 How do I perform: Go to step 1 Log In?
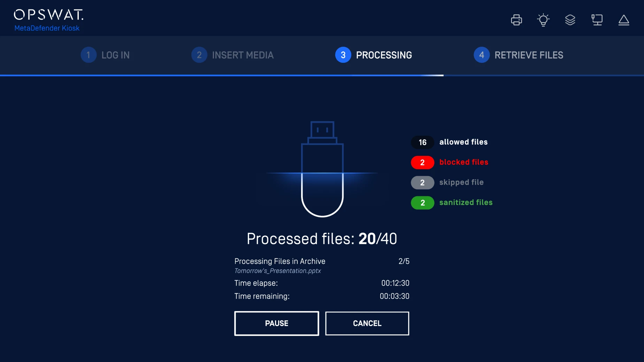tap(105, 55)
